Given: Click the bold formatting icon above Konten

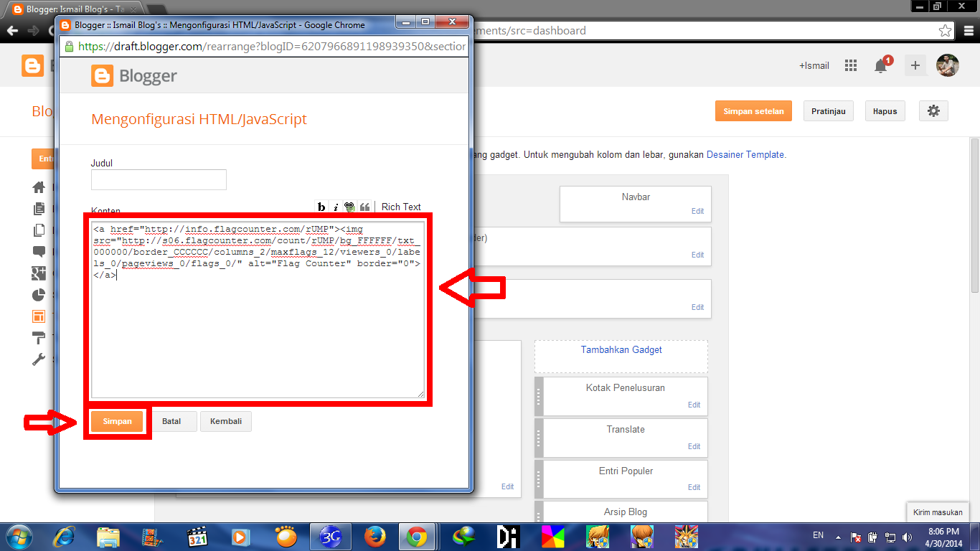Looking at the screenshot, I should pyautogui.click(x=321, y=207).
